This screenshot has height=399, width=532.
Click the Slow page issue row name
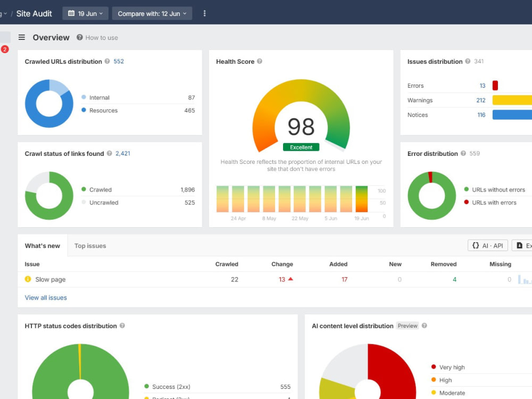[51, 280]
